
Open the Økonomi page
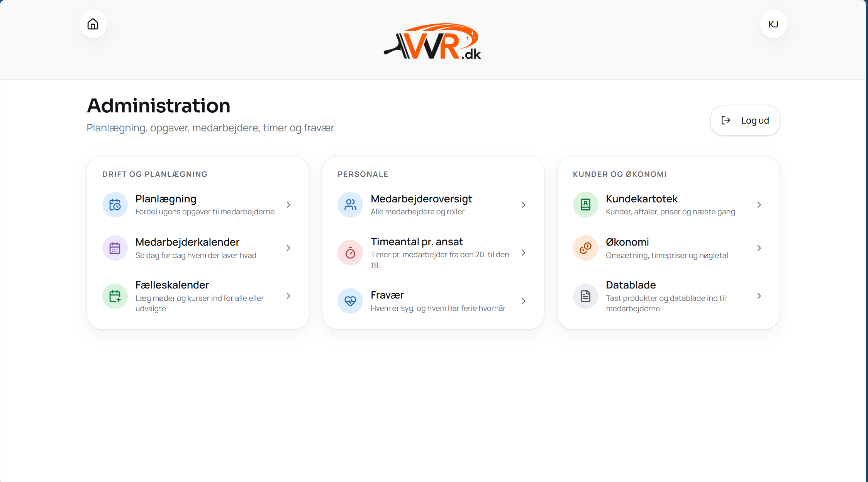click(627, 242)
